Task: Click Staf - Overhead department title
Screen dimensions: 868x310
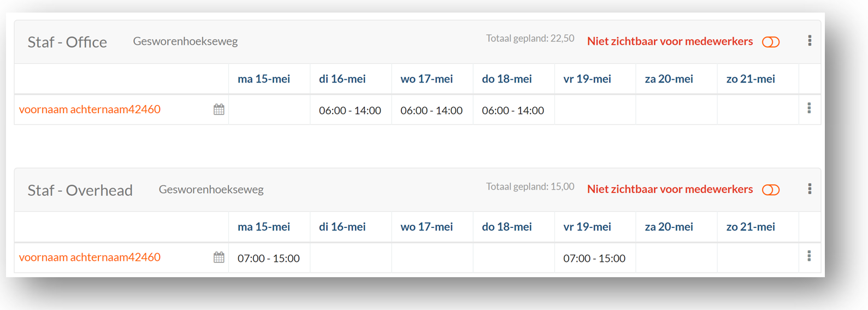Action: point(80,190)
